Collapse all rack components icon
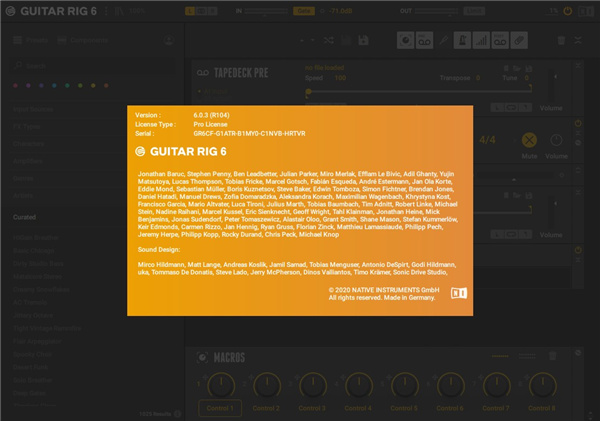The height and width of the screenshot is (421, 600). pyautogui.click(x=578, y=40)
